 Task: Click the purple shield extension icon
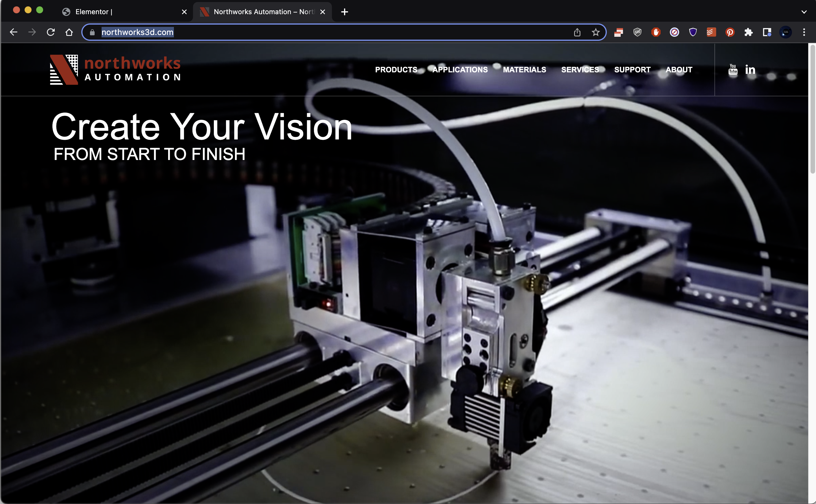point(693,32)
